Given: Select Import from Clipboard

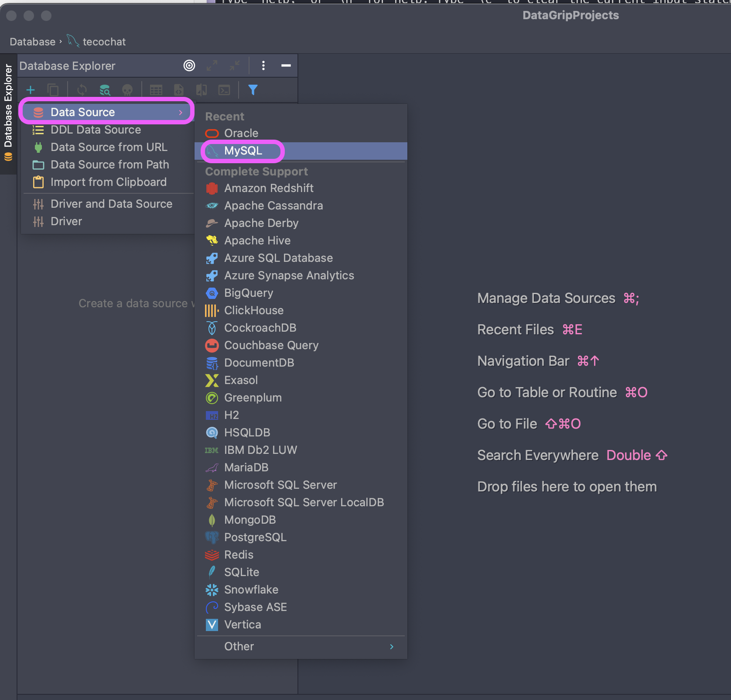Looking at the screenshot, I should click(107, 182).
